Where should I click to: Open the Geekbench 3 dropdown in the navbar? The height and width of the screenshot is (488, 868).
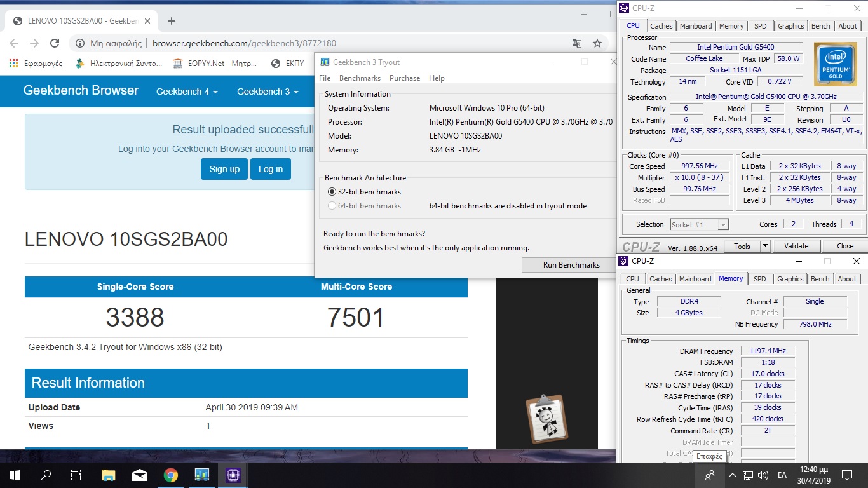pos(268,91)
